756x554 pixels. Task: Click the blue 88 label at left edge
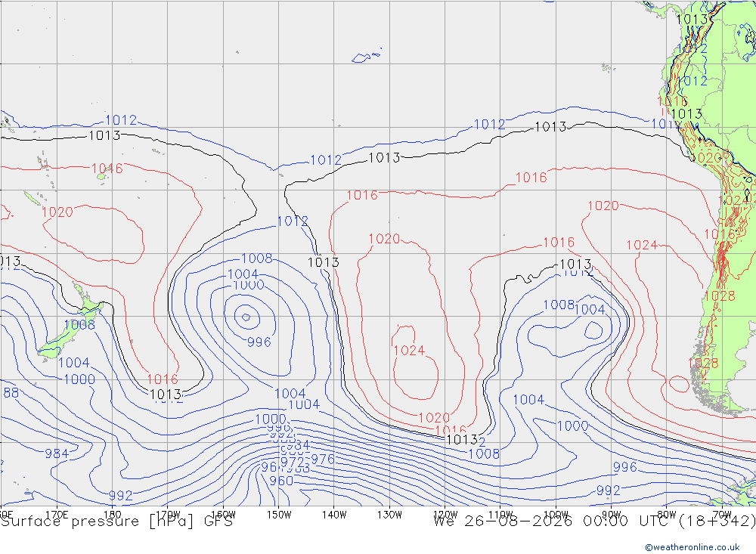click(11, 393)
